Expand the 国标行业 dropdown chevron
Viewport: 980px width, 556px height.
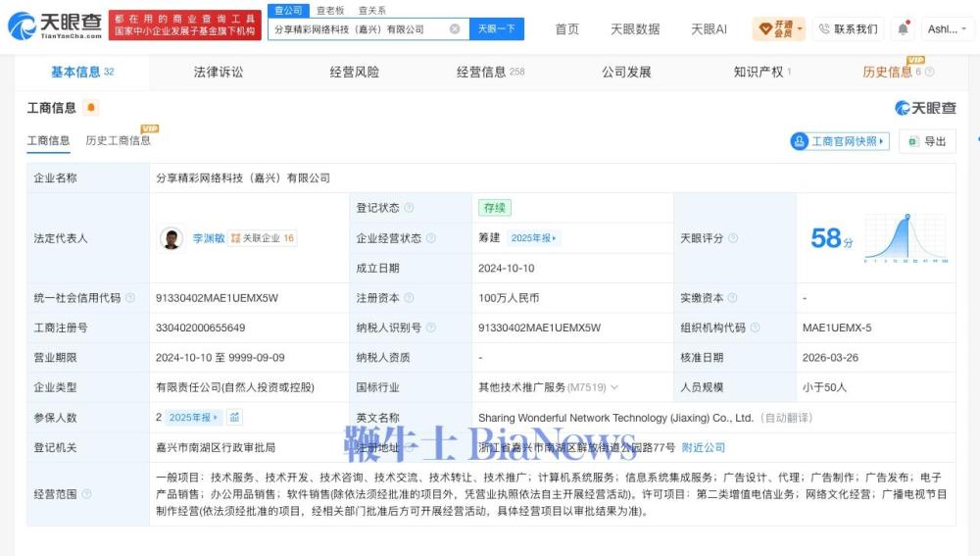(614, 387)
